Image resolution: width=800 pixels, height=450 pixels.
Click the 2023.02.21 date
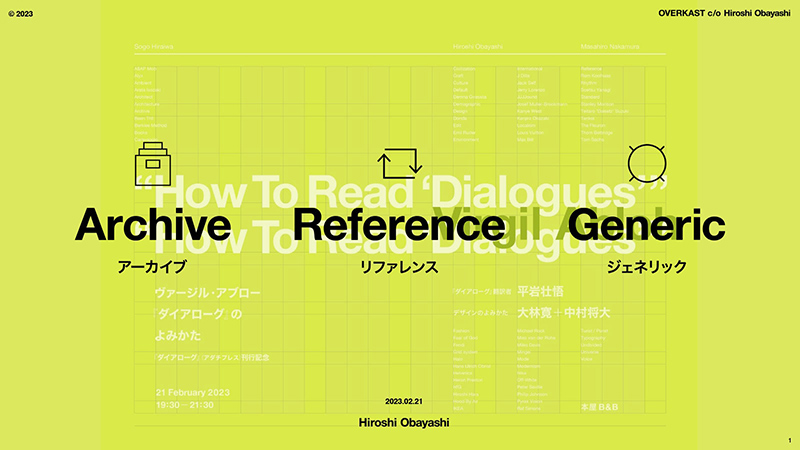tap(404, 402)
